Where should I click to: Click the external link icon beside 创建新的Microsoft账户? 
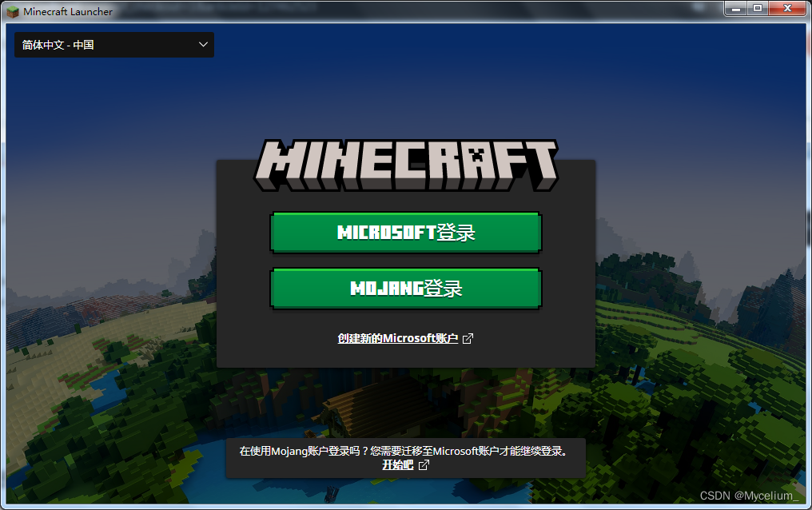468,339
